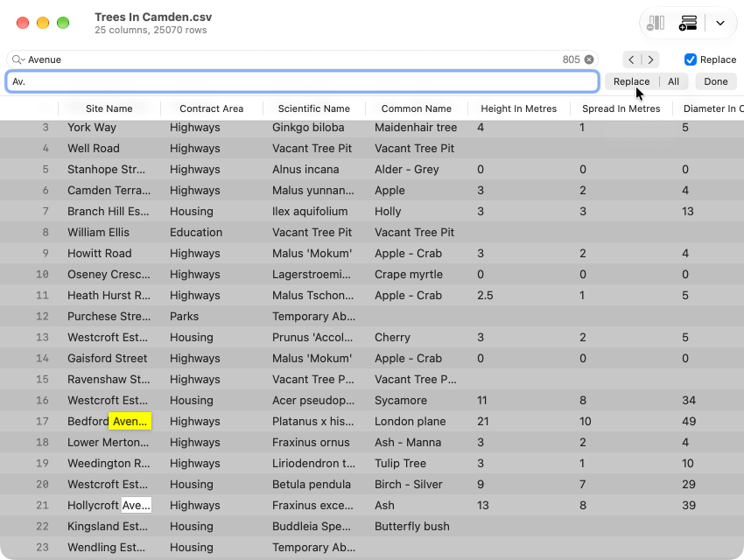Select the Holly common name cell
This screenshot has height=560, width=744.
(417, 212)
